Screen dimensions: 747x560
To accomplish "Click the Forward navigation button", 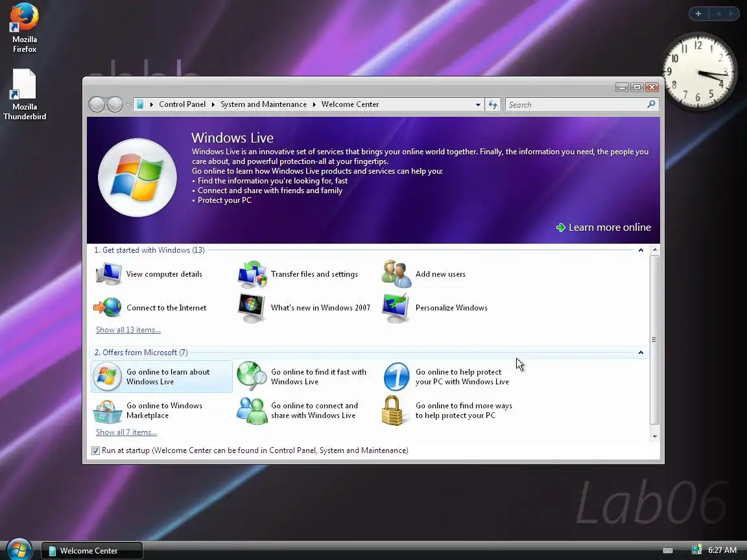I will (x=115, y=104).
